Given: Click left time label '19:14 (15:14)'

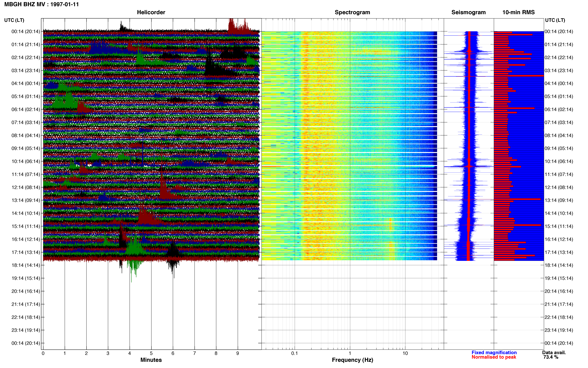Looking at the screenshot, I should coord(26,278).
